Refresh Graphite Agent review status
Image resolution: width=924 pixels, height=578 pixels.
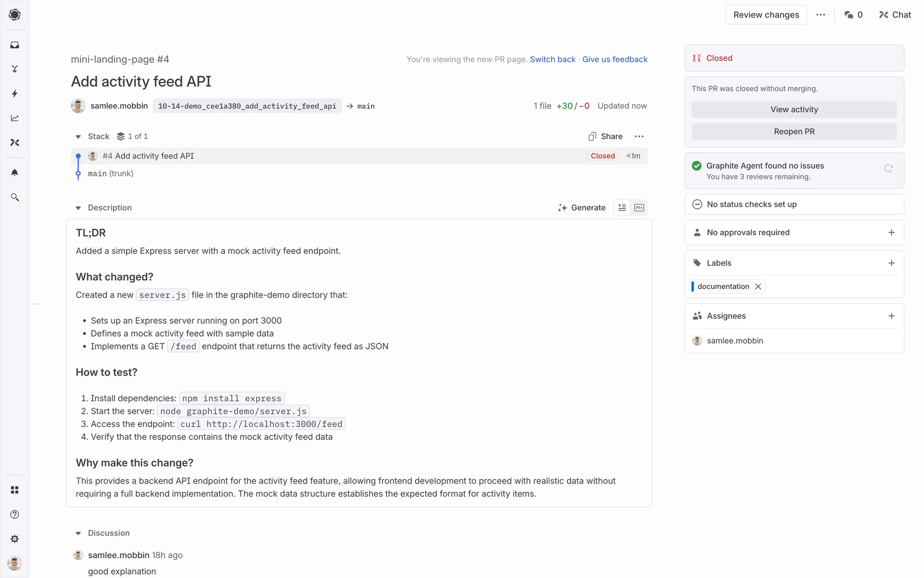(888, 168)
